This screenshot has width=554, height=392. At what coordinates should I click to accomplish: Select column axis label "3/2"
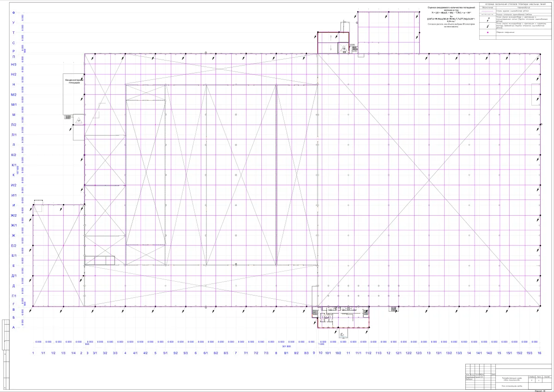[105, 353]
